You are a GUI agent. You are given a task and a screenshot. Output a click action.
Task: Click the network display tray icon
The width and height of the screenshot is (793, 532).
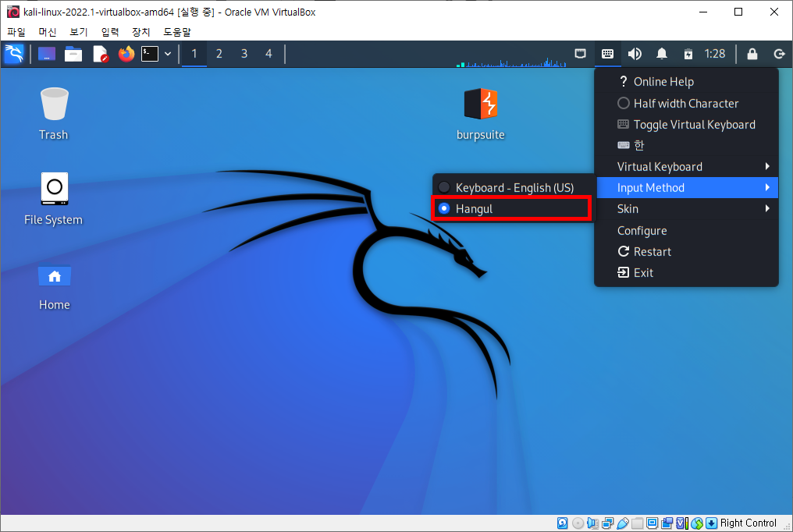581,54
